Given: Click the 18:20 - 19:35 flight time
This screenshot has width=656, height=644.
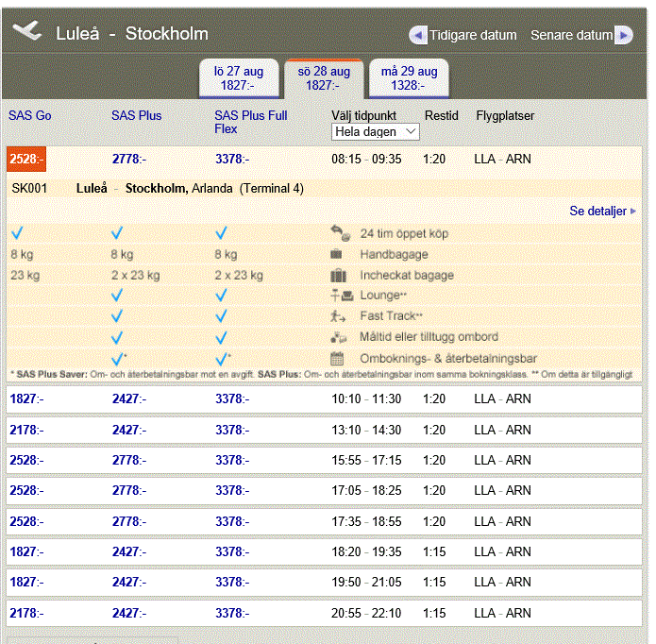Looking at the screenshot, I should (x=366, y=551).
